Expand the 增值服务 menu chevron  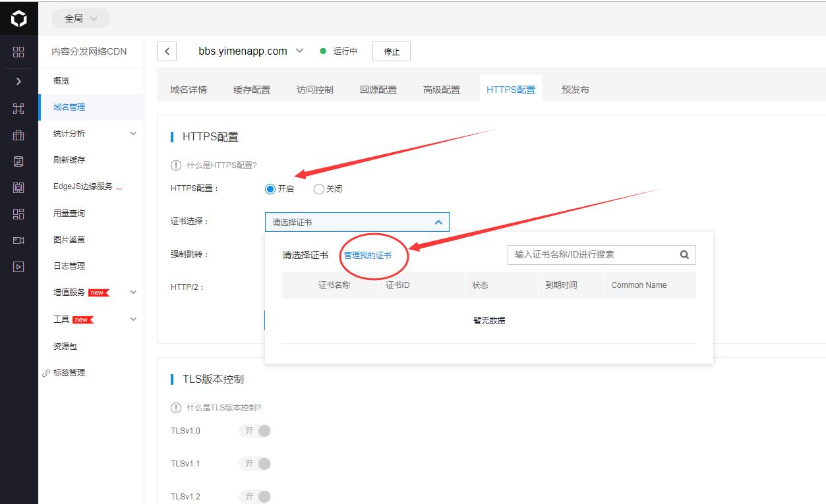[x=133, y=293]
